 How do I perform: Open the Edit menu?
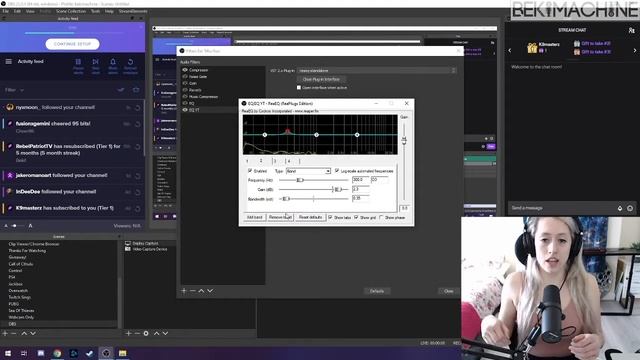click(17, 11)
